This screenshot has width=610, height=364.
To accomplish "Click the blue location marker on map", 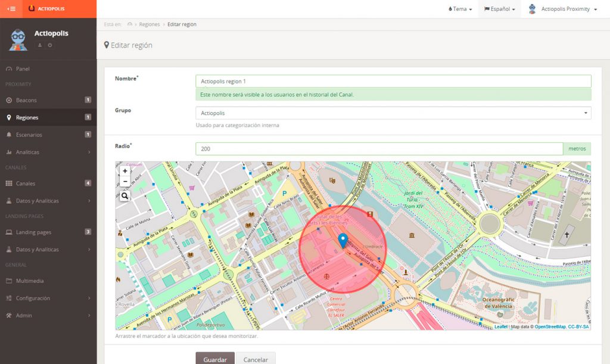I will point(343,241).
